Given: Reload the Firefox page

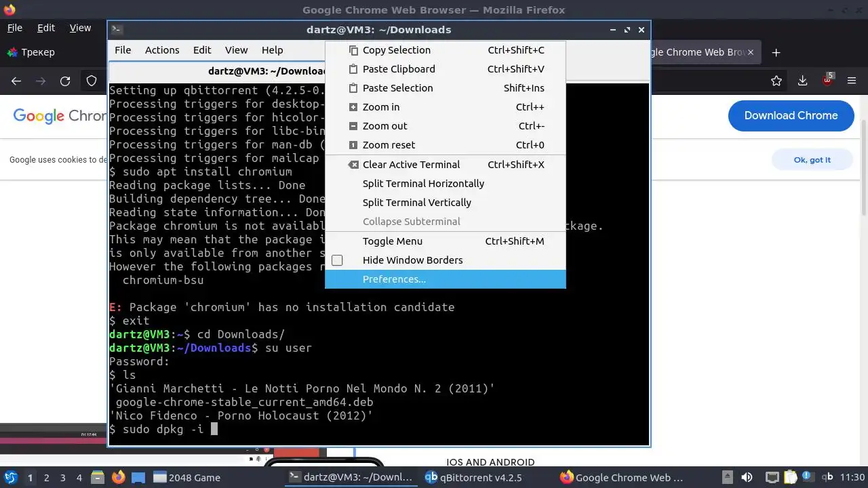Looking at the screenshot, I should coord(65,81).
